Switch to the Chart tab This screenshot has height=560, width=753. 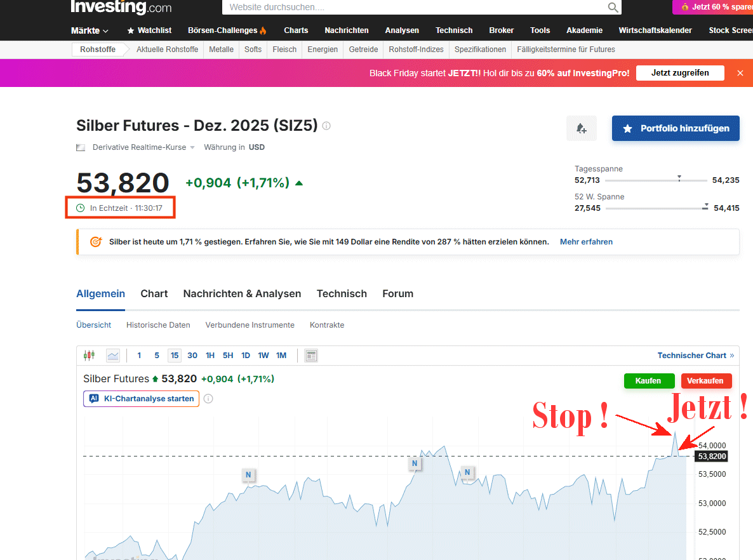coord(154,293)
